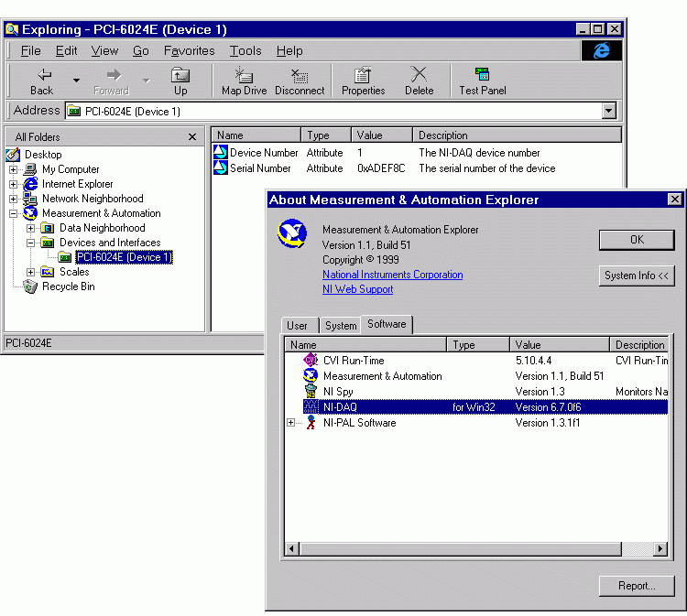Open the Tools menu
Viewport: 687px width, 616px height.
click(x=245, y=51)
